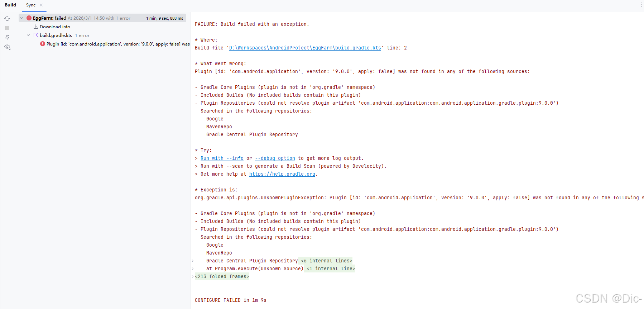
Task: Open the eye view options icon
Action: tap(7, 47)
